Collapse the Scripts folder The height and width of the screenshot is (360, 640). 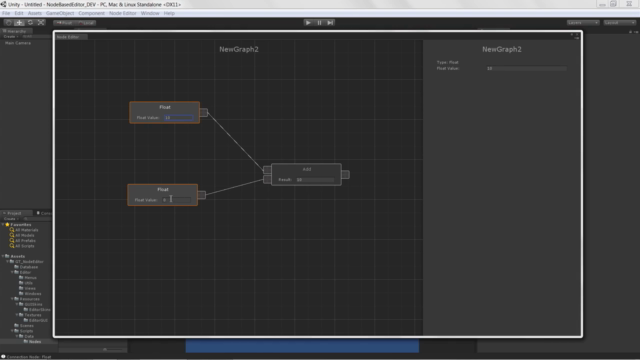[12, 331]
